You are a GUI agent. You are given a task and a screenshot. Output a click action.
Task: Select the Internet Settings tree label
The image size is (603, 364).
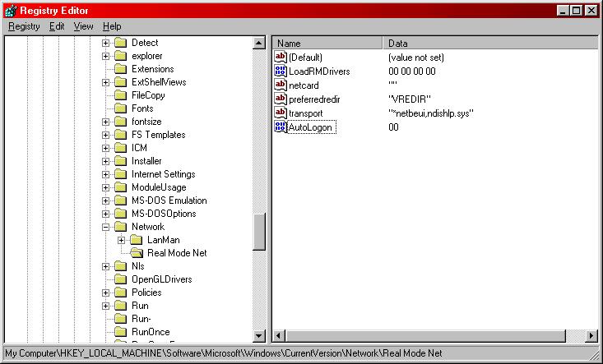[x=164, y=174]
